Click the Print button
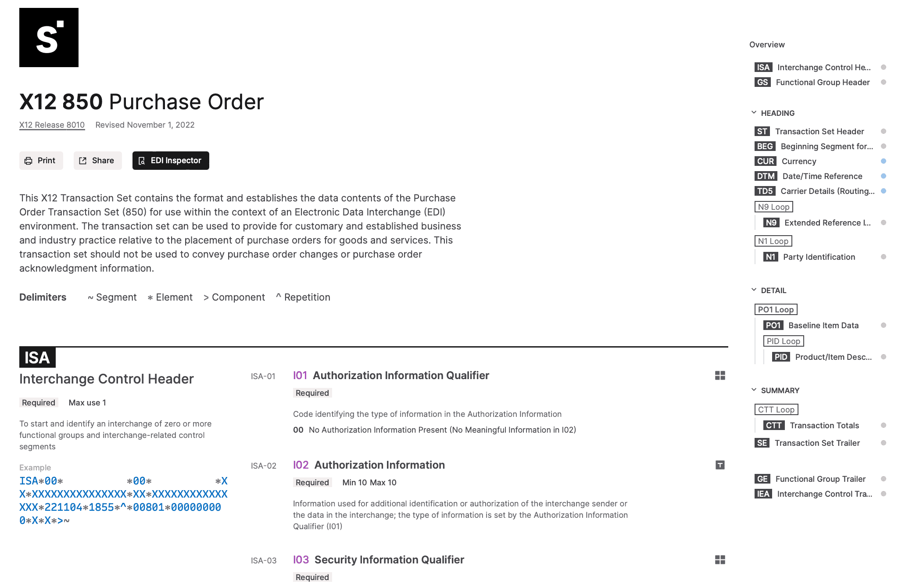Image resolution: width=909 pixels, height=588 pixels. (x=41, y=161)
